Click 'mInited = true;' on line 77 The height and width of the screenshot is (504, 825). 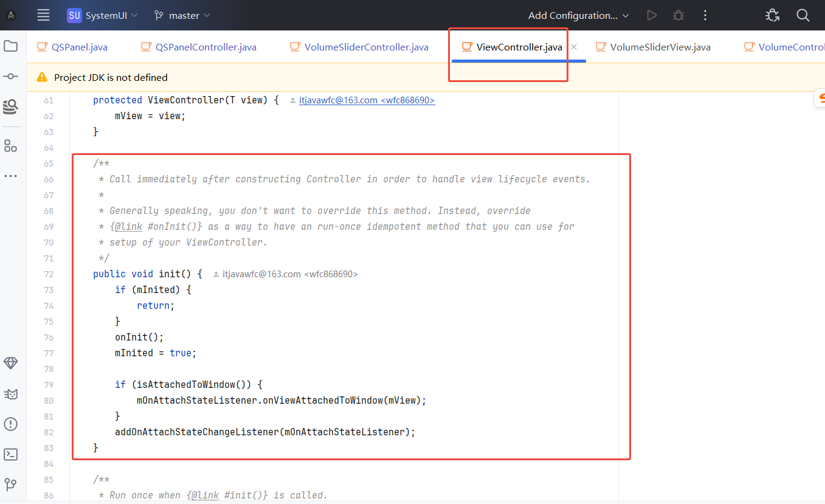point(156,353)
